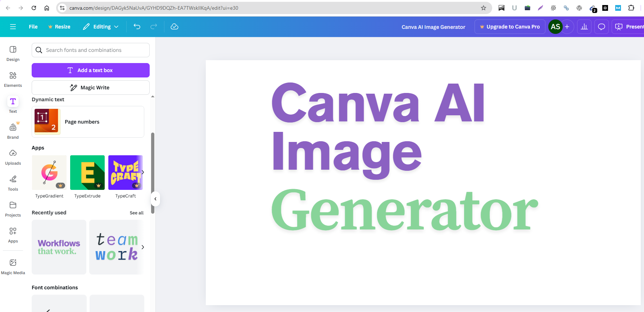Screen dimensions: 644x312
Task: Select the Workflows that work thumbnail
Action: tap(59, 247)
